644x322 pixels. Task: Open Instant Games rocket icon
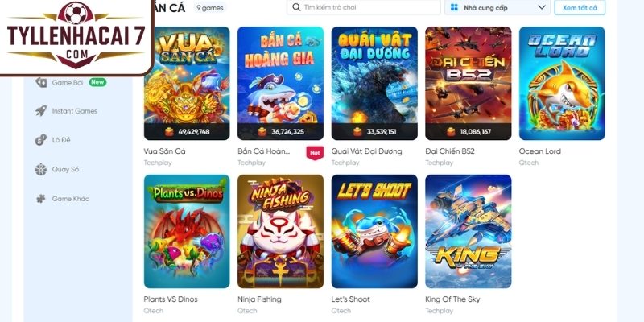click(x=41, y=111)
